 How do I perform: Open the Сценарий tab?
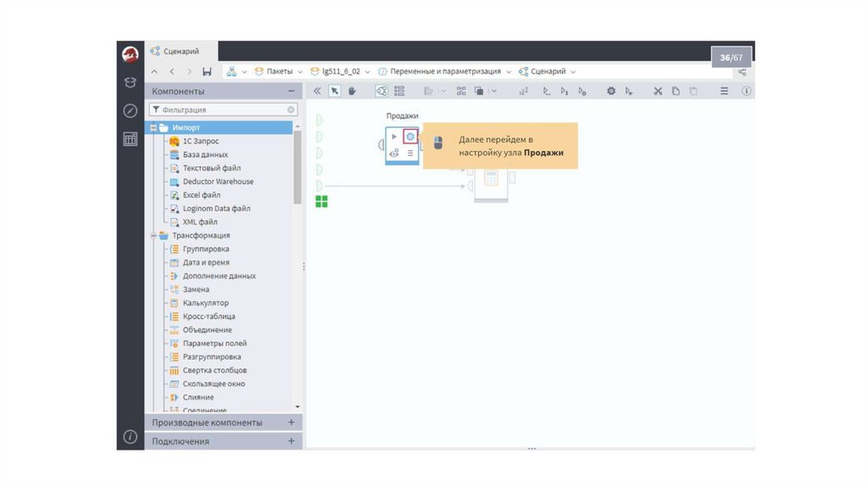pyautogui.click(x=181, y=51)
